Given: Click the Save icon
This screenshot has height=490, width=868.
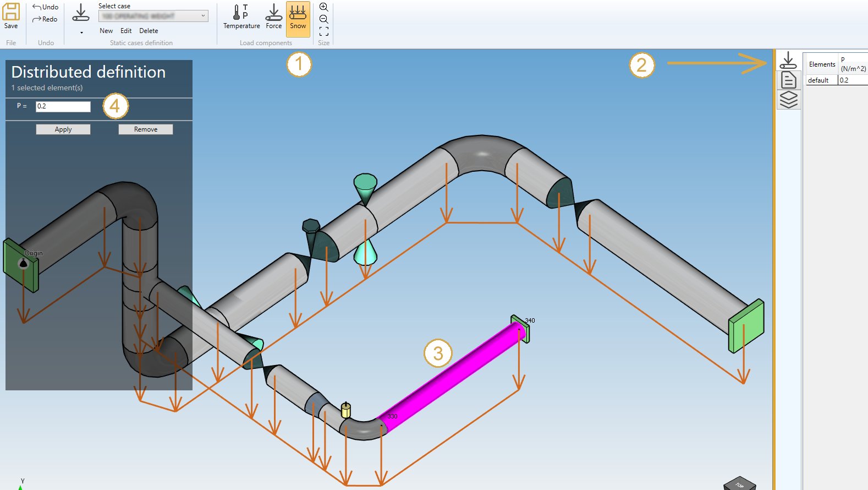Looking at the screenshot, I should pos(11,16).
